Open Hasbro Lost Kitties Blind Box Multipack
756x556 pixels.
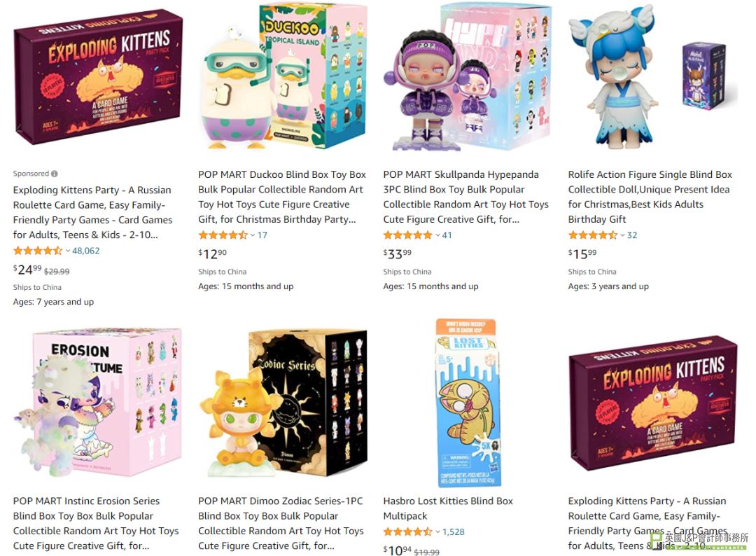pos(448,508)
